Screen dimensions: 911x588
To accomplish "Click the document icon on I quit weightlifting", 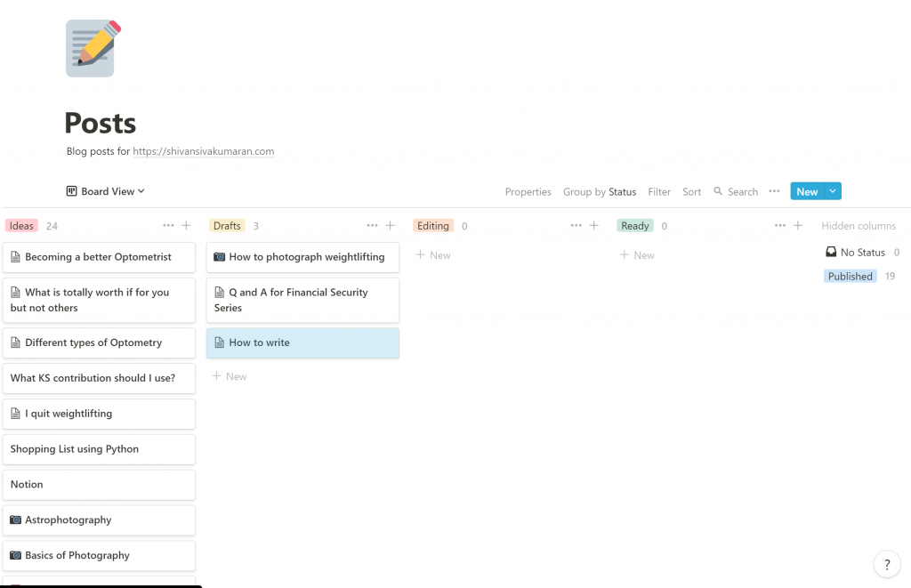I will point(16,414).
